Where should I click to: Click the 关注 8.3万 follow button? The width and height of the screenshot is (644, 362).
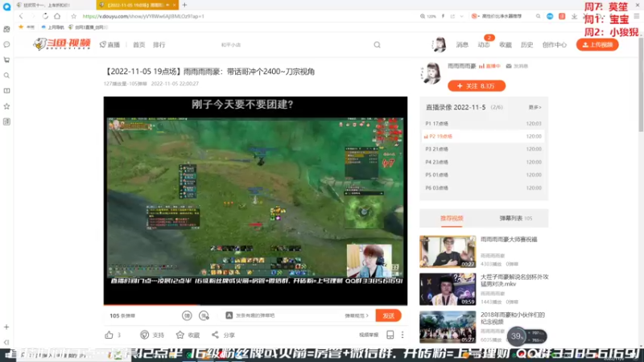tap(477, 86)
